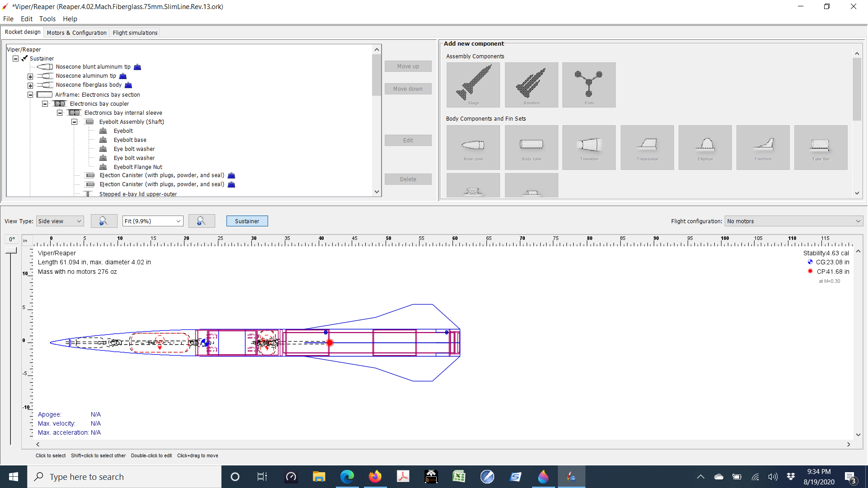Open the Flight configuration dropdown
The image size is (868, 488).
794,221
